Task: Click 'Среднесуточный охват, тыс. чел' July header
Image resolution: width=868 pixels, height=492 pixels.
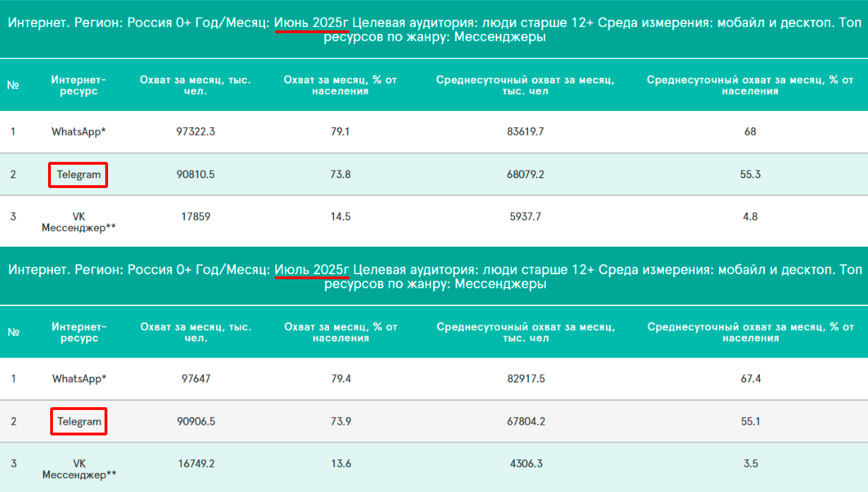Action: 525,332
